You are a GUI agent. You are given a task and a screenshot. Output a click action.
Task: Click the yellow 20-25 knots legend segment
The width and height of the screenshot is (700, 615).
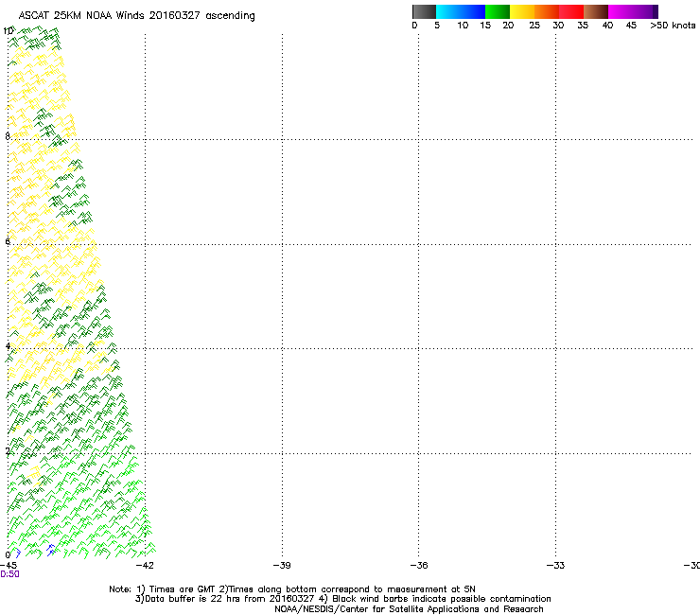pos(522,11)
